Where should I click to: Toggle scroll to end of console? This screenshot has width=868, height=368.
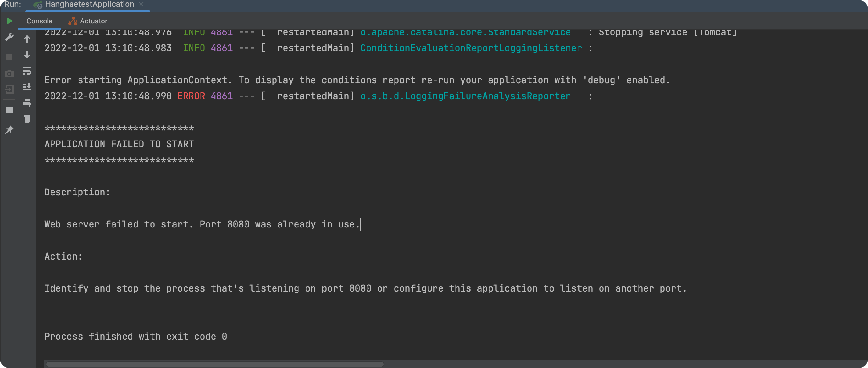click(27, 87)
